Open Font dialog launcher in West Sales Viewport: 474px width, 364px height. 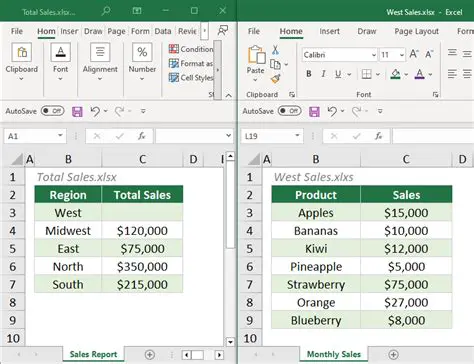[435, 95]
